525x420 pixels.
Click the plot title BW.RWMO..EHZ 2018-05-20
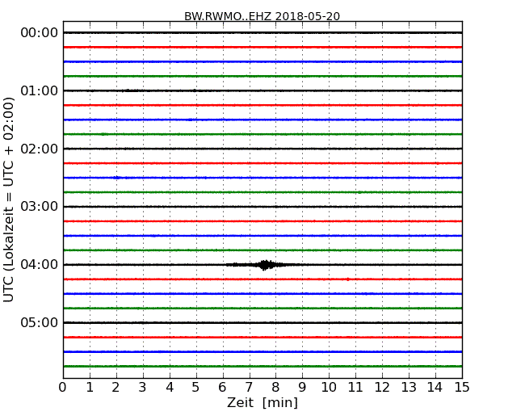click(x=262, y=16)
